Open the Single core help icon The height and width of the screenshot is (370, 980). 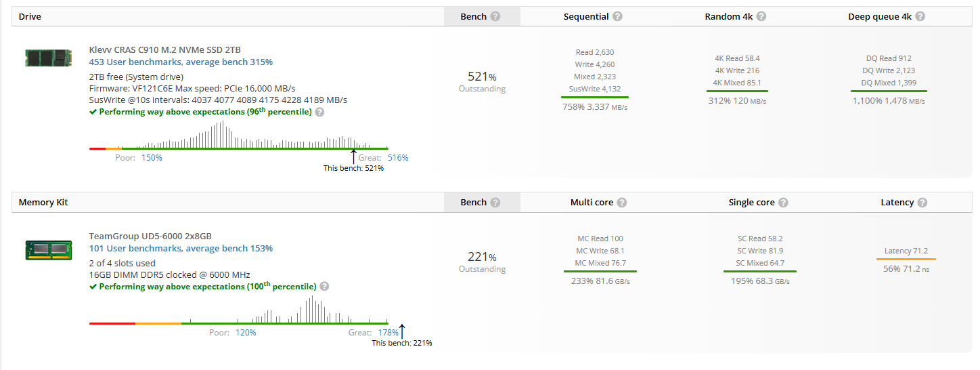tap(783, 203)
